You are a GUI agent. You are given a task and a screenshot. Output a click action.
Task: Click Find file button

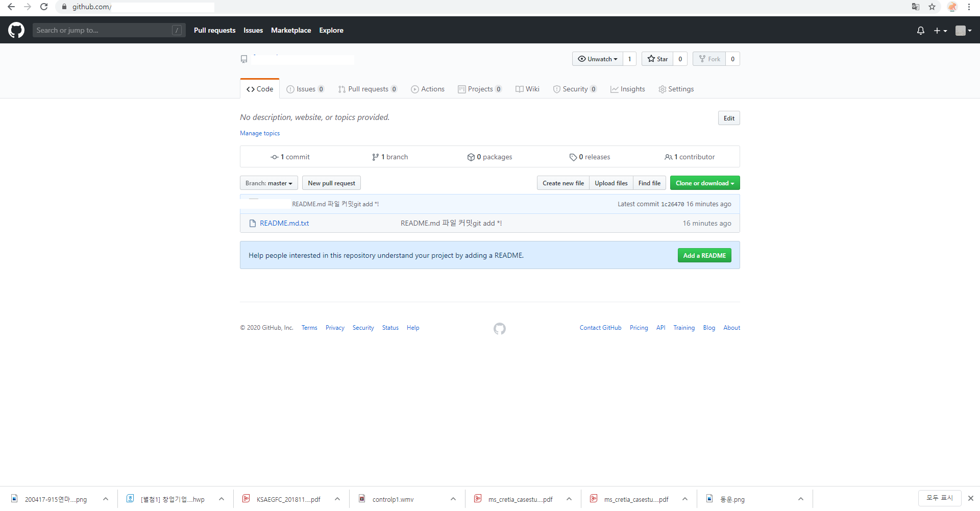point(649,183)
